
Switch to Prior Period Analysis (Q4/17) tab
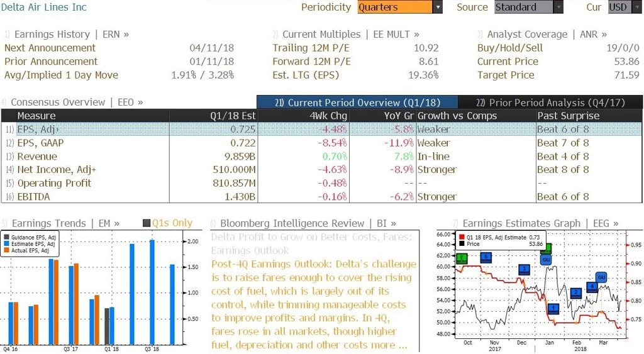coord(550,102)
